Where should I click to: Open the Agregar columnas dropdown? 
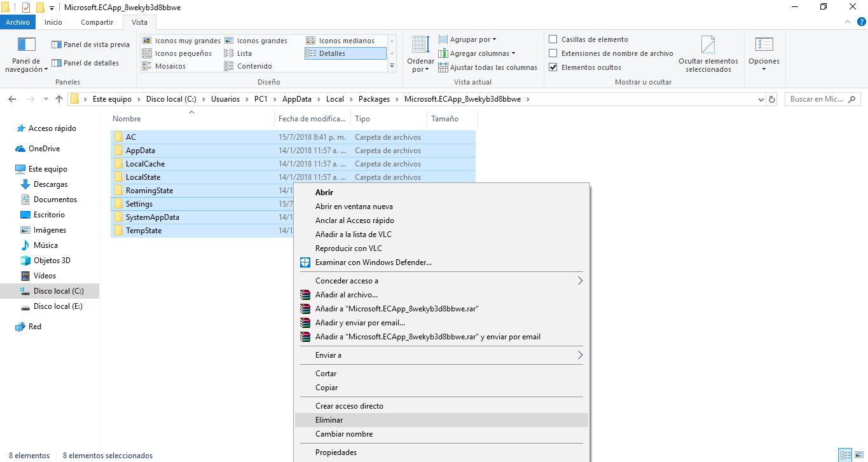477,53
